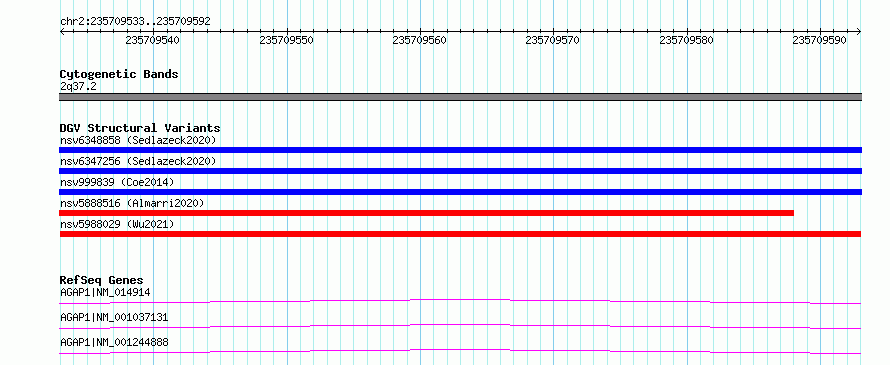
Task: Open transcript label AGAP1|NM_001244888
Action: point(114,342)
